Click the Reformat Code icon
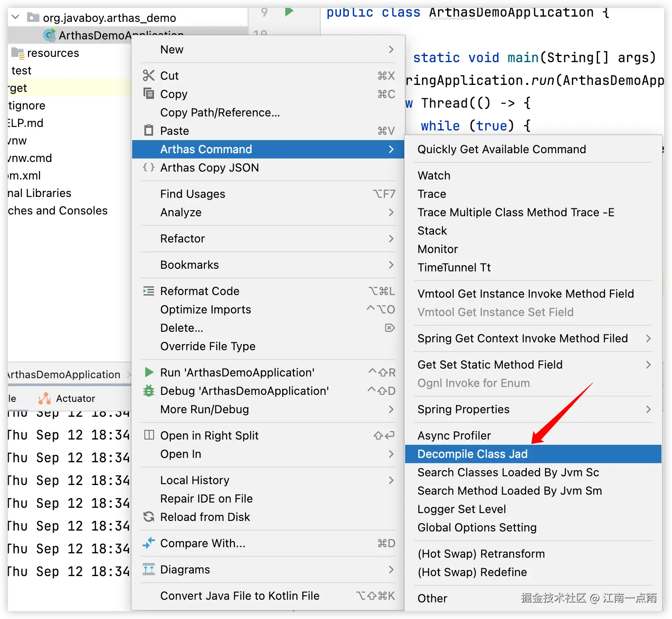This screenshot has width=672, height=619. [x=149, y=291]
